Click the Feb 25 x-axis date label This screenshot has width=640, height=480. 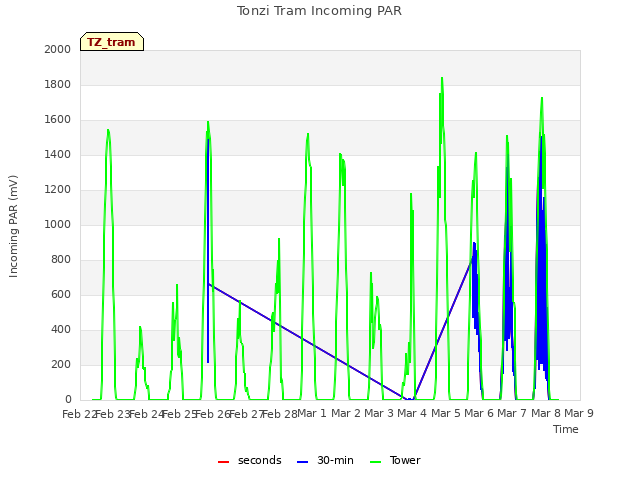[x=179, y=414]
